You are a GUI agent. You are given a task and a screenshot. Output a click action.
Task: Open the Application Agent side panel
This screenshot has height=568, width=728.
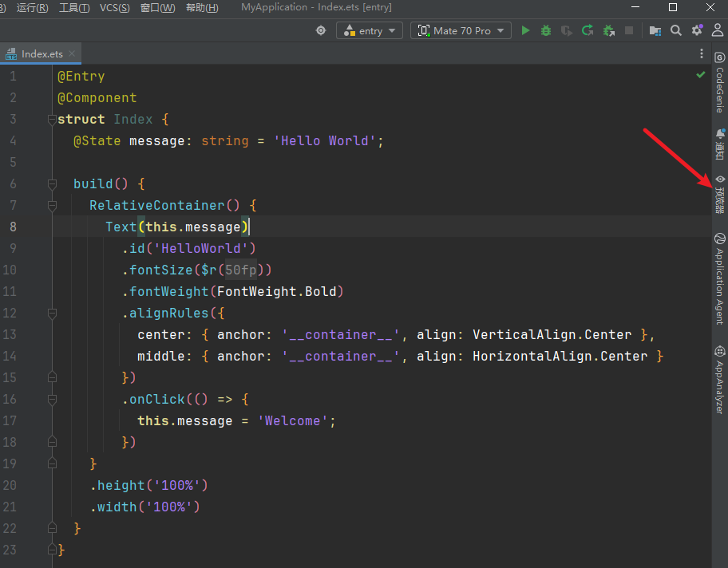(720, 279)
